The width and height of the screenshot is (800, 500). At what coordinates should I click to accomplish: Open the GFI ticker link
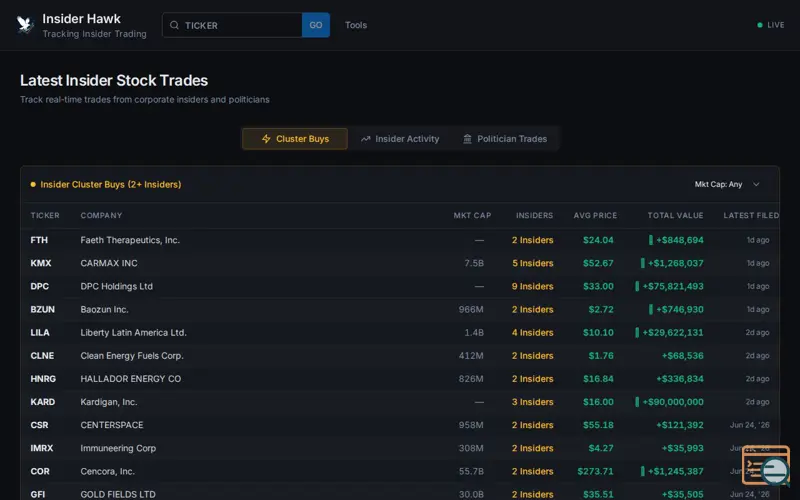pos(38,494)
